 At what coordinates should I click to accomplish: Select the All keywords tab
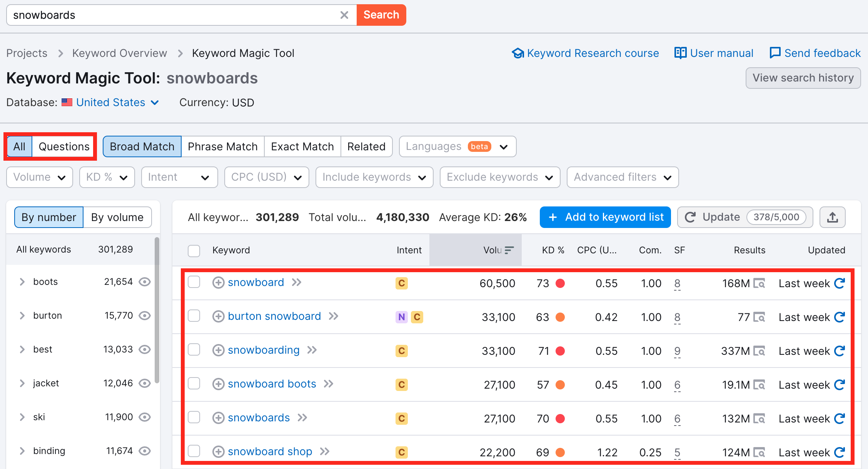click(19, 146)
